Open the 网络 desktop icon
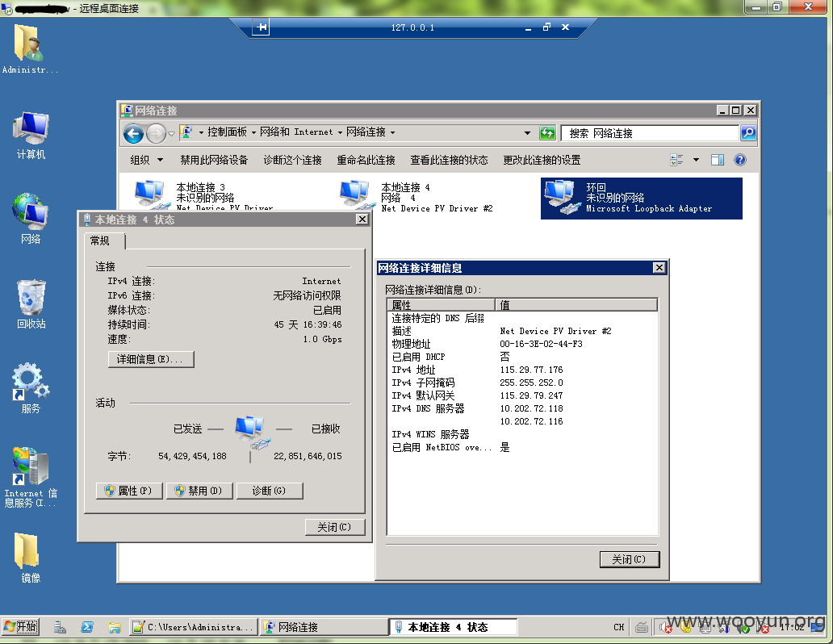Viewport: 833px width, 644px height. [31, 219]
